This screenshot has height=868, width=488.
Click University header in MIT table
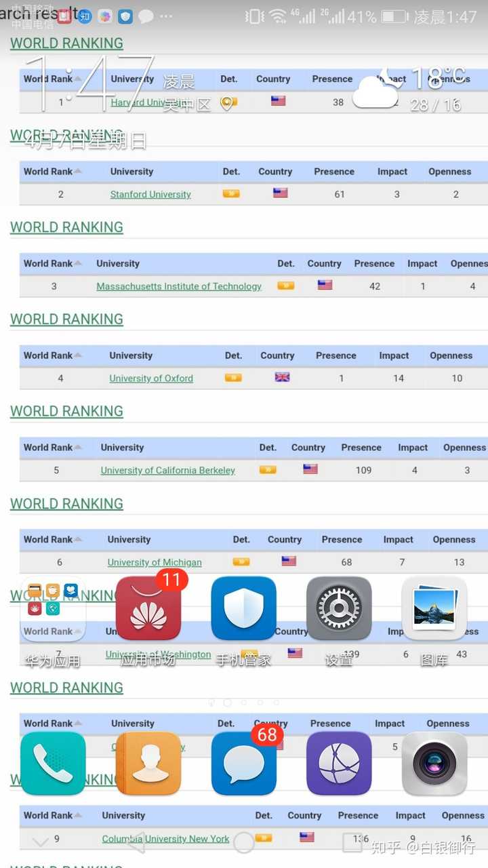[x=118, y=263]
